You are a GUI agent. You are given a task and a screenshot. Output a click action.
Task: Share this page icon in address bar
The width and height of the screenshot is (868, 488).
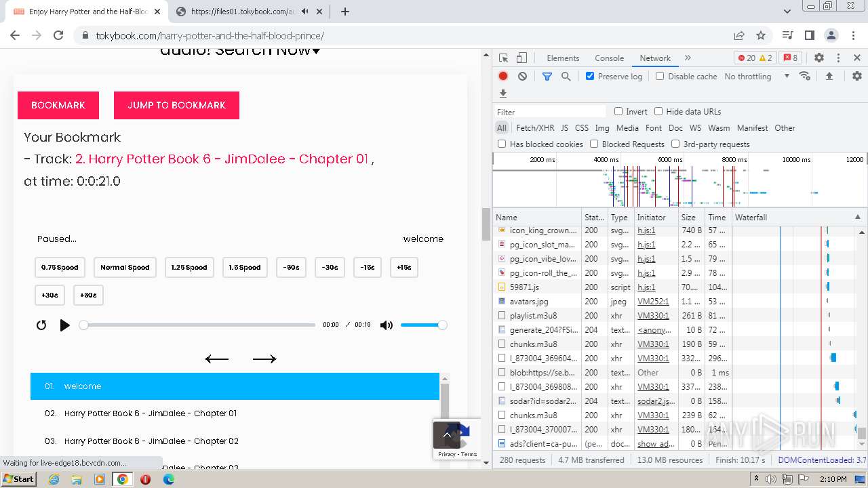tap(739, 35)
